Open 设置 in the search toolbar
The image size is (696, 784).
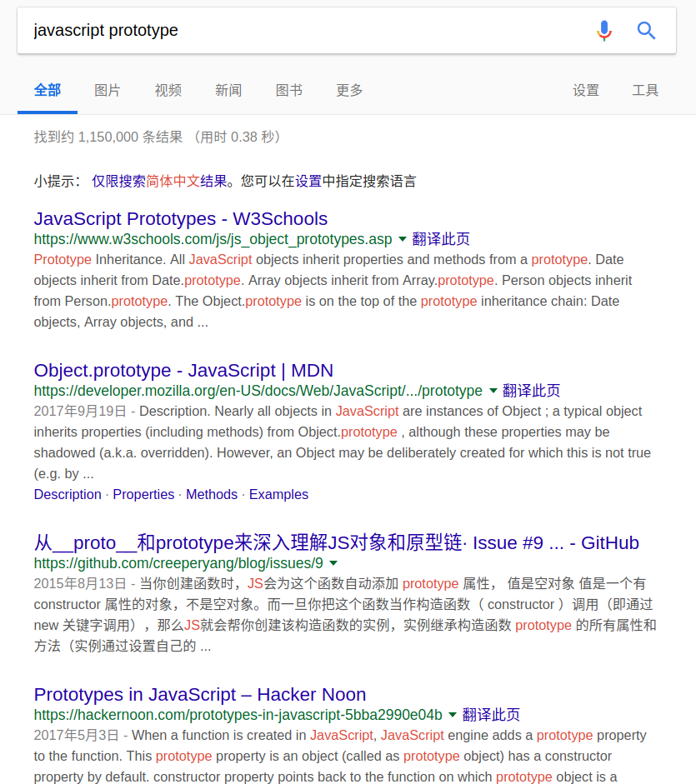point(586,91)
